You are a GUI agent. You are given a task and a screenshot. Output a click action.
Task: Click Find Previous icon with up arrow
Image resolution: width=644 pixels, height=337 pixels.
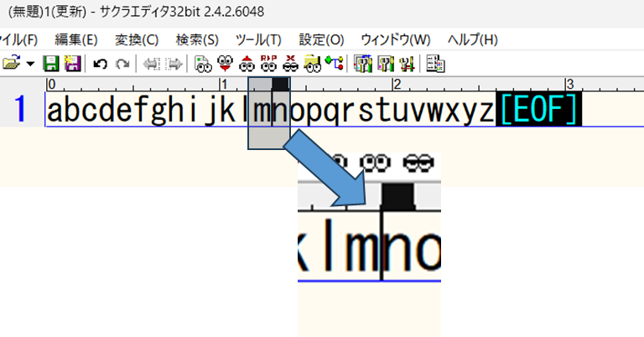pyautogui.click(x=247, y=63)
